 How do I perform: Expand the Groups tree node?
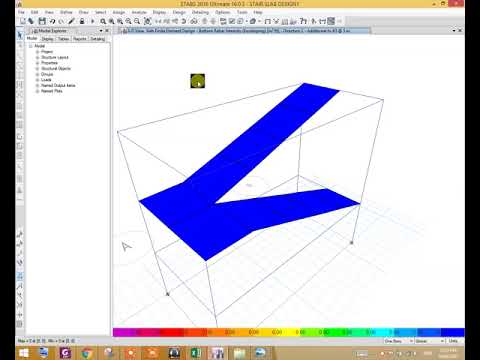click(x=37, y=74)
